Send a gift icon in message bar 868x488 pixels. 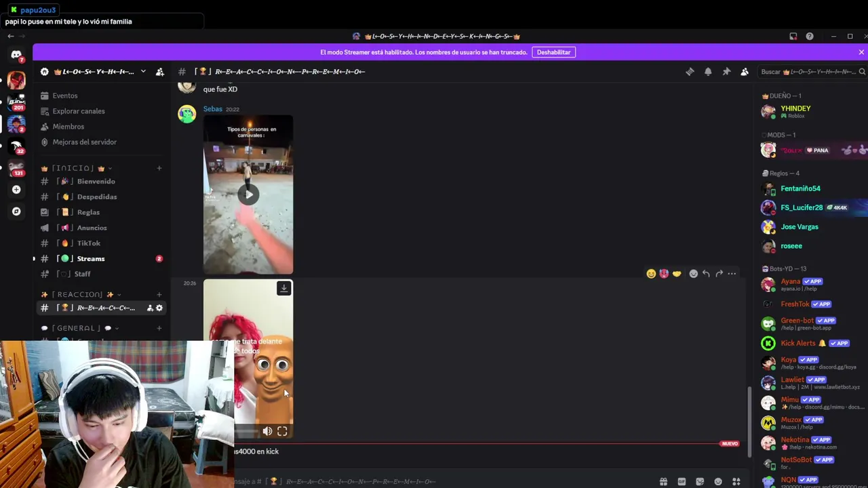click(x=663, y=482)
